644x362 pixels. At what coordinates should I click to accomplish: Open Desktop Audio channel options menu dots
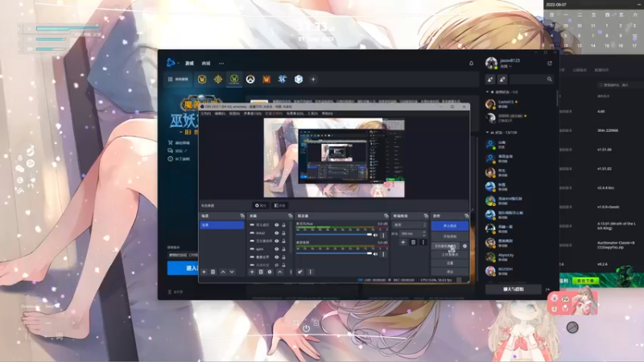(x=383, y=254)
